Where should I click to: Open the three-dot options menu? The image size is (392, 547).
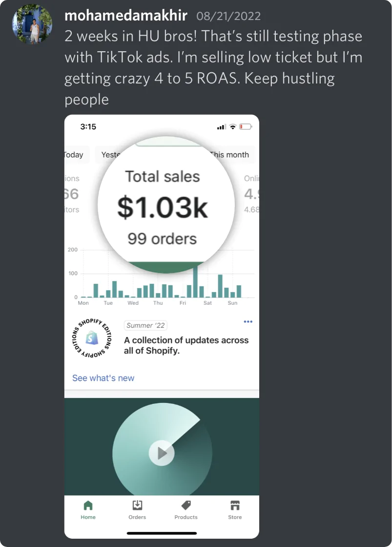coord(248,321)
